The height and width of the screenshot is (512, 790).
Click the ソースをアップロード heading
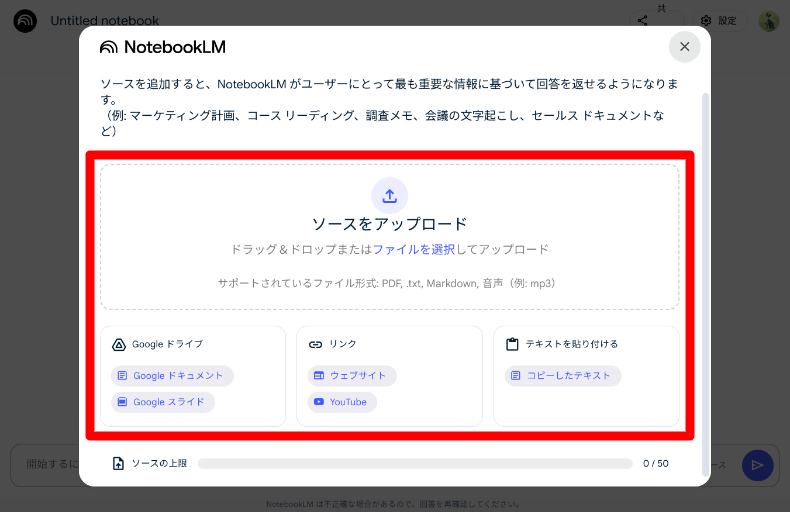pos(389,224)
